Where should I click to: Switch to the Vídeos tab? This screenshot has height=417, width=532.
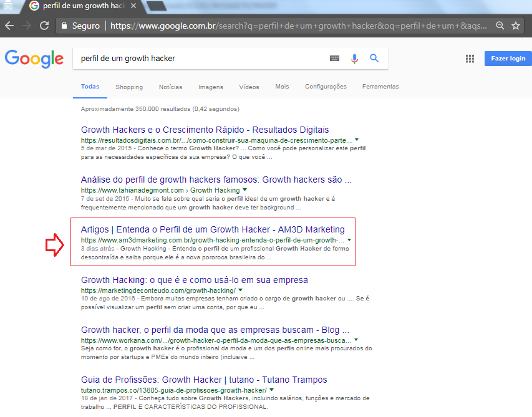249,87
